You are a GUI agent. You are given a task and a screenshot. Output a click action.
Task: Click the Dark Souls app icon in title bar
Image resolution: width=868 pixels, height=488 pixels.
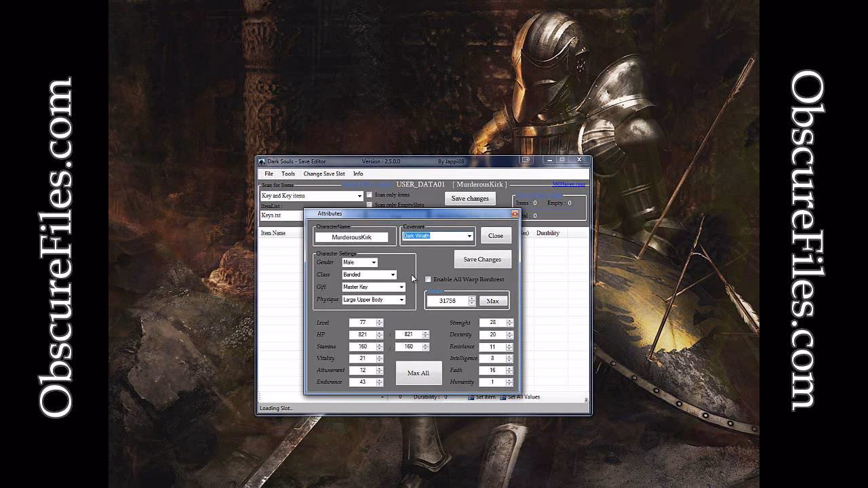tap(261, 161)
